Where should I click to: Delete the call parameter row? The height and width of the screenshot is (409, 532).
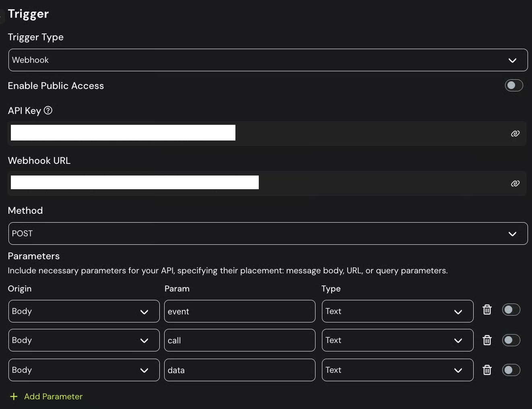(x=487, y=340)
